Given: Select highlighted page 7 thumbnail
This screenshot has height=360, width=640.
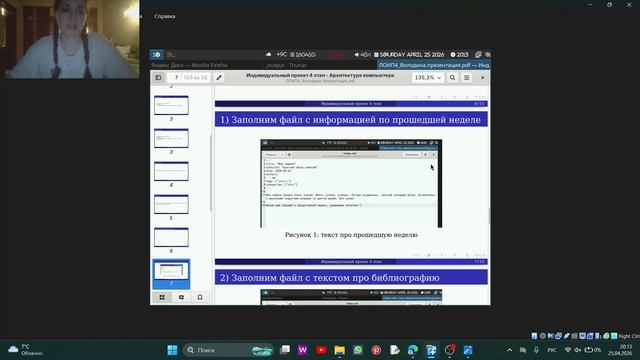Looking at the screenshot, I should pos(171,273).
